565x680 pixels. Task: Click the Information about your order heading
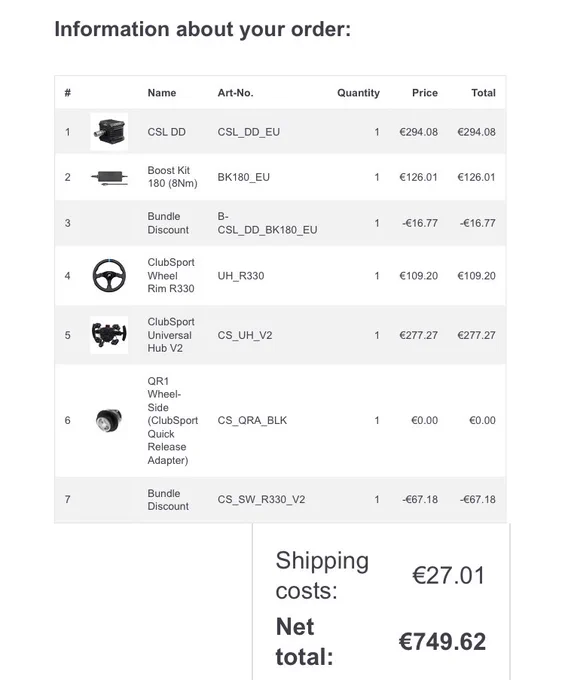202,29
